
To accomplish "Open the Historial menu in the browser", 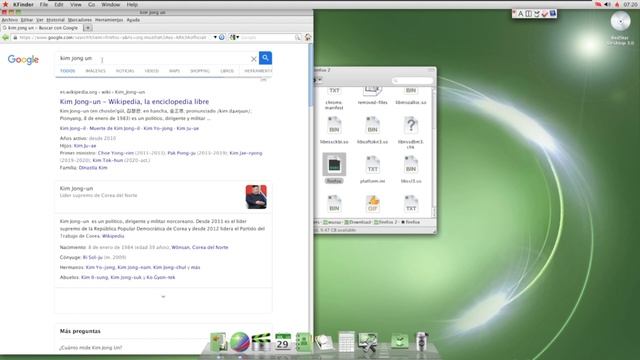I will pyautogui.click(x=55, y=20).
